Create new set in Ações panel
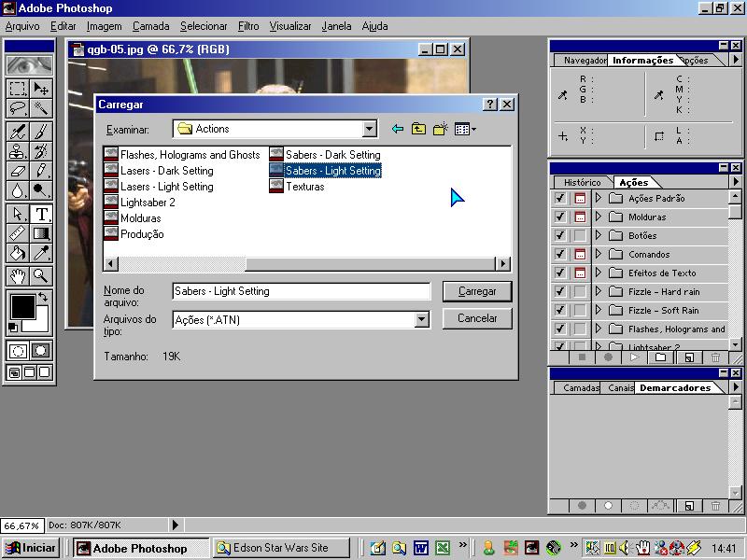 [660, 357]
